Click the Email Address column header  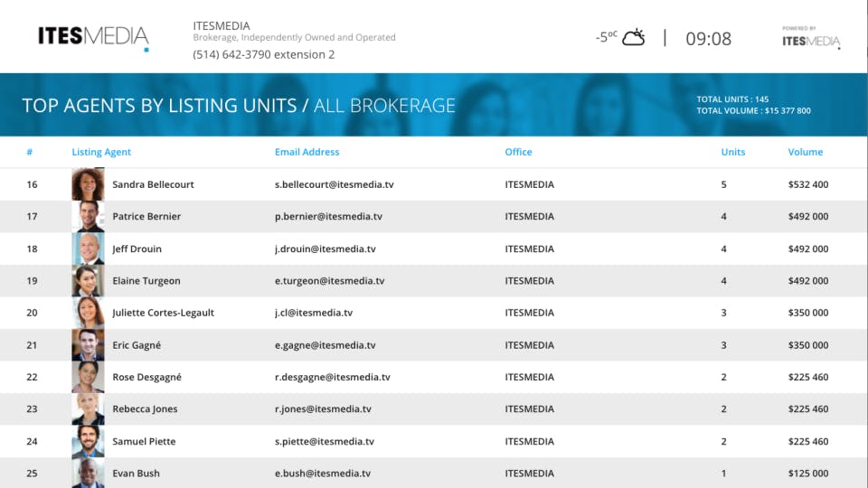(307, 152)
